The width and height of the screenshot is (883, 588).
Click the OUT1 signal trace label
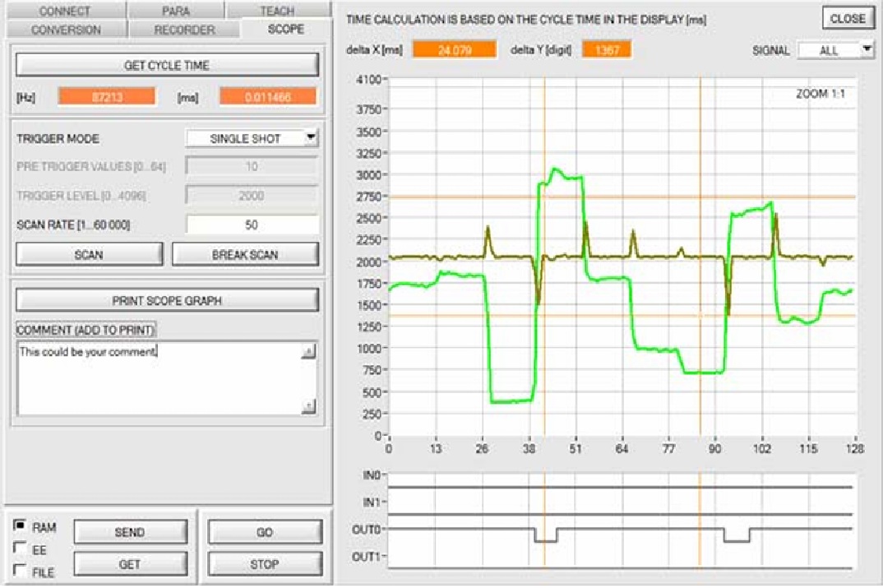pyautogui.click(x=367, y=557)
